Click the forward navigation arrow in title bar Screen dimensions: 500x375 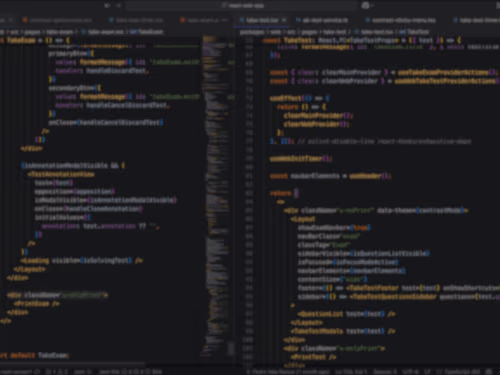[x=118, y=5]
